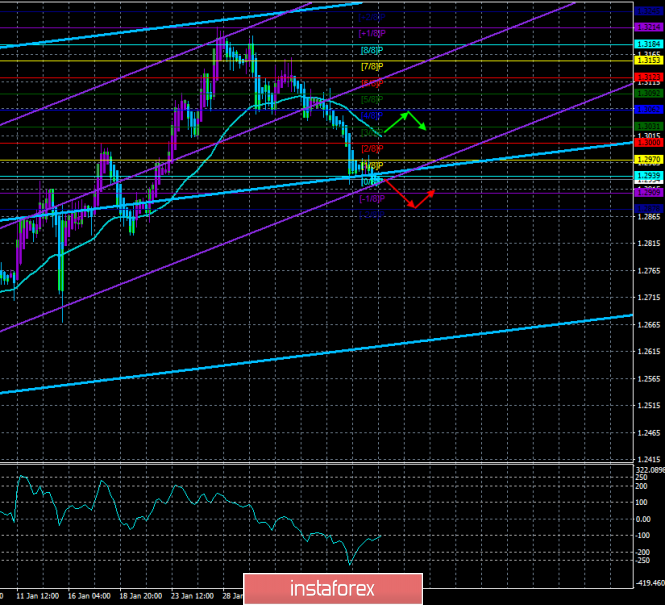The image size is (665, 605).
Task: Click the 1.2715 price scale value
Action: (648, 298)
